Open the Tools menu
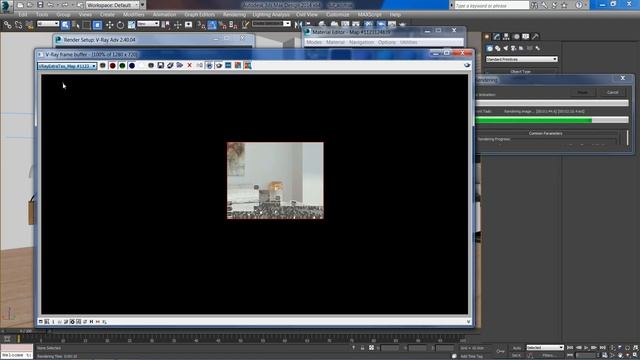640x360 pixels. (x=42, y=15)
